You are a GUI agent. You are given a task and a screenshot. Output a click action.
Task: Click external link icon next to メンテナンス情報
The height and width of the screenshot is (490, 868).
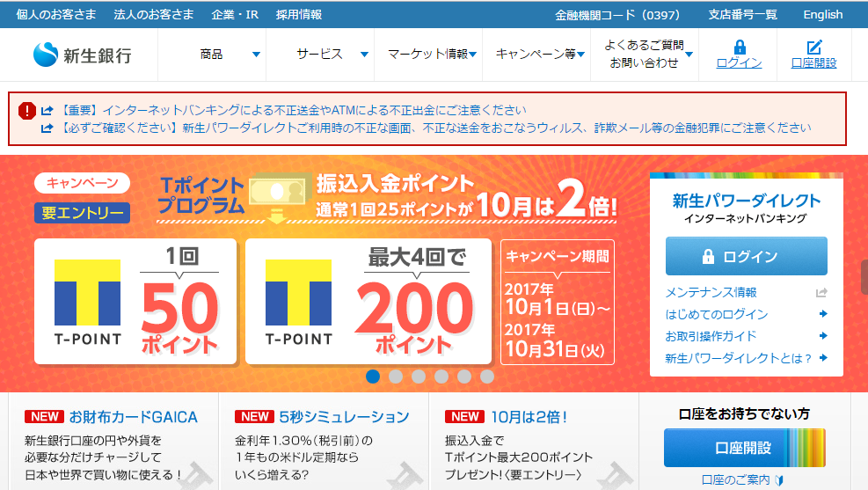click(x=821, y=292)
